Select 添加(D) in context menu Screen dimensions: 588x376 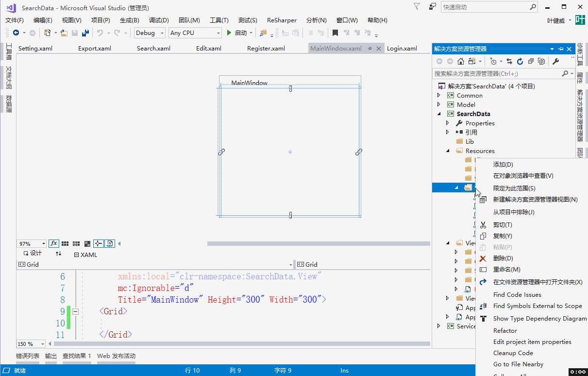tap(503, 165)
